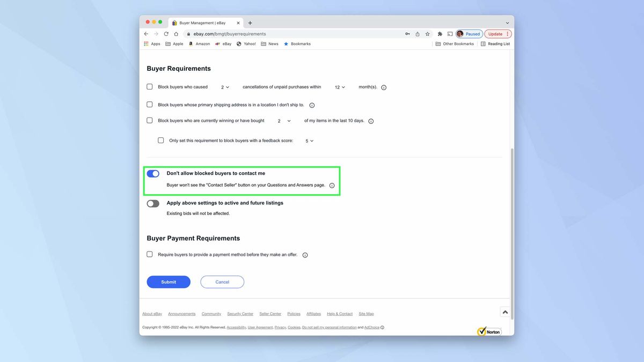The width and height of the screenshot is (644, 362).
Task: Check block buyers with unpaid cancellations
Action: pyautogui.click(x=150, y=87)
